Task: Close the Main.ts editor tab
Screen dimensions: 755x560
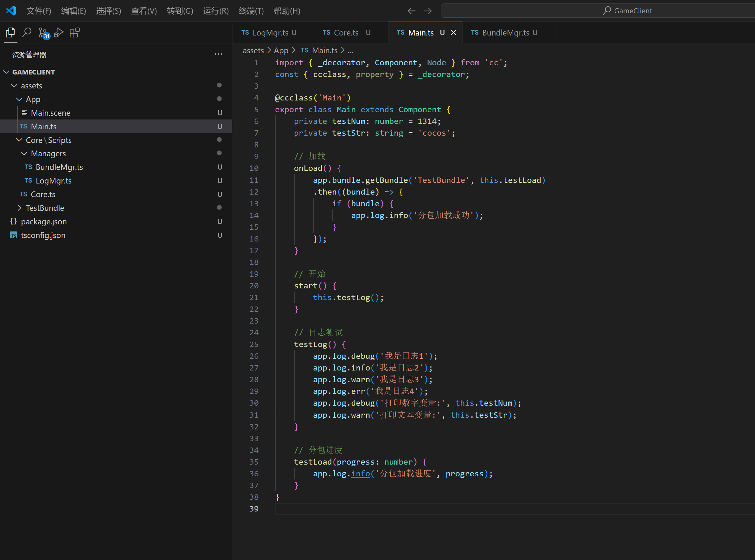Action: pyautogui.click(x=453, y=33)
